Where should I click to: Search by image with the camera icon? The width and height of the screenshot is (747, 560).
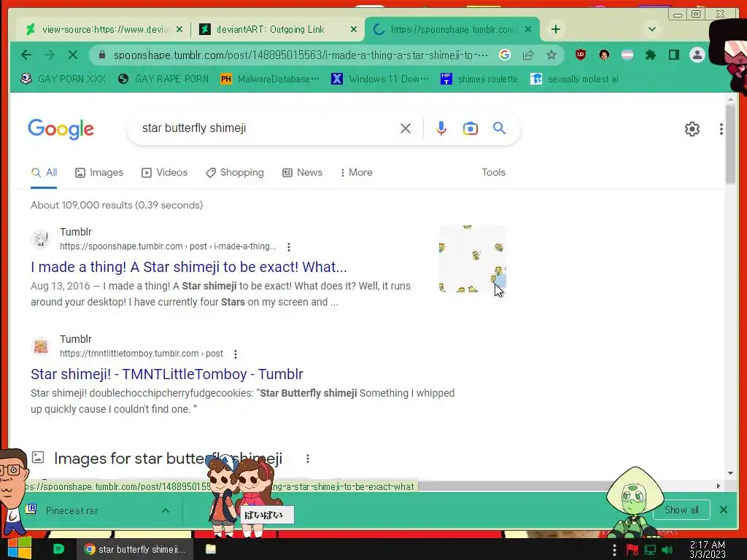[x=471, y=128]
